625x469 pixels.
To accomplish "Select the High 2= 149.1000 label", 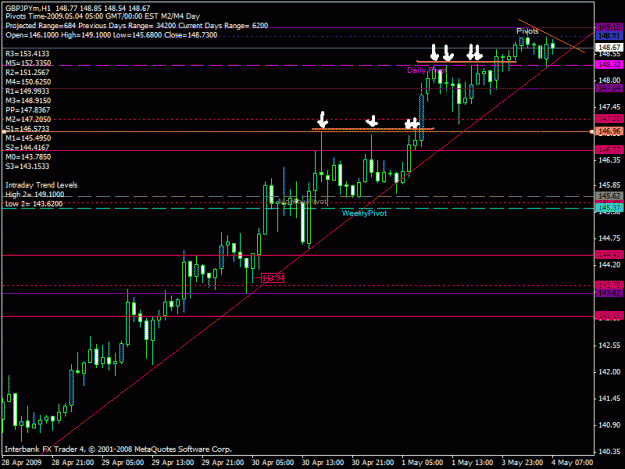I will pos(35,194).
